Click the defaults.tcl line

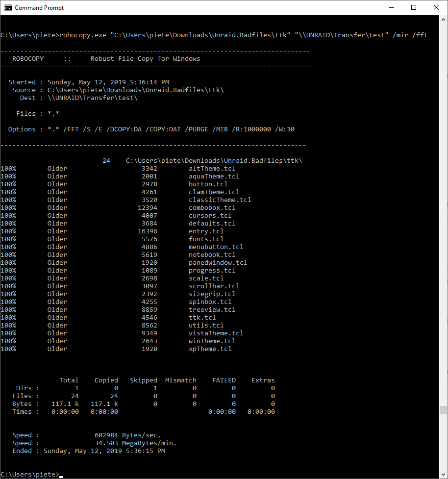point(212,223)
